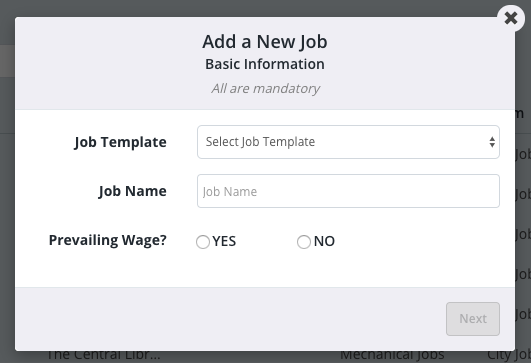Click the NO text label
This screenshot has height=363, width=531.
pos(324,241)
